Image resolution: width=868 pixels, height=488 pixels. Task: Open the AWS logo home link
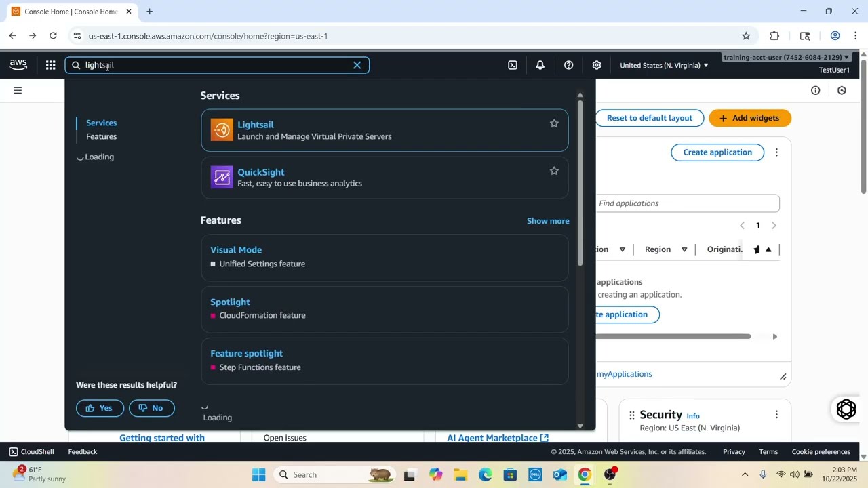18,65
